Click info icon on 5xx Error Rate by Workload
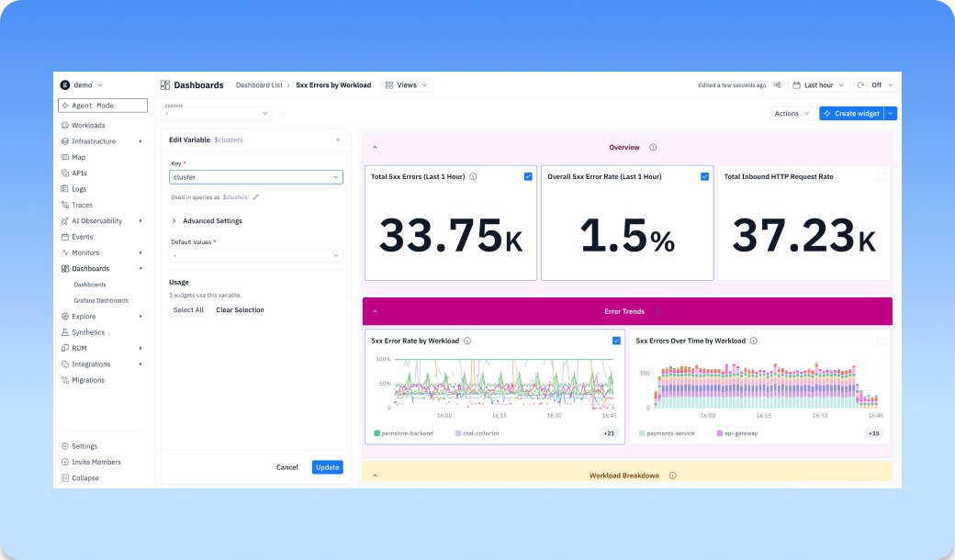955x560 pixels. [467, 341]
